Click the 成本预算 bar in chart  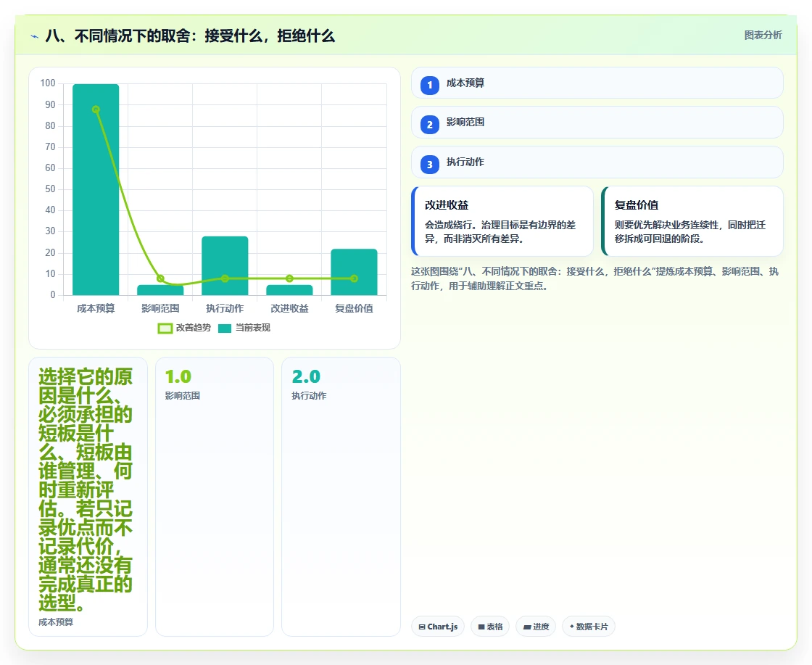[96, 189]
